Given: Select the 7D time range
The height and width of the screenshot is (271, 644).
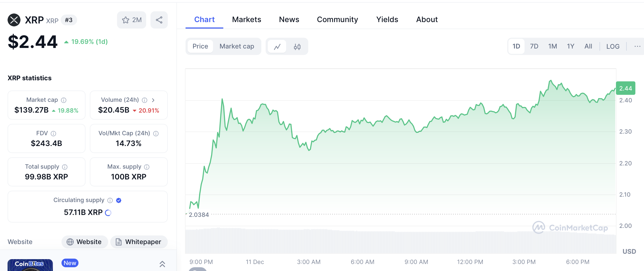Looking at the screenshot, I should coord(534,46).
